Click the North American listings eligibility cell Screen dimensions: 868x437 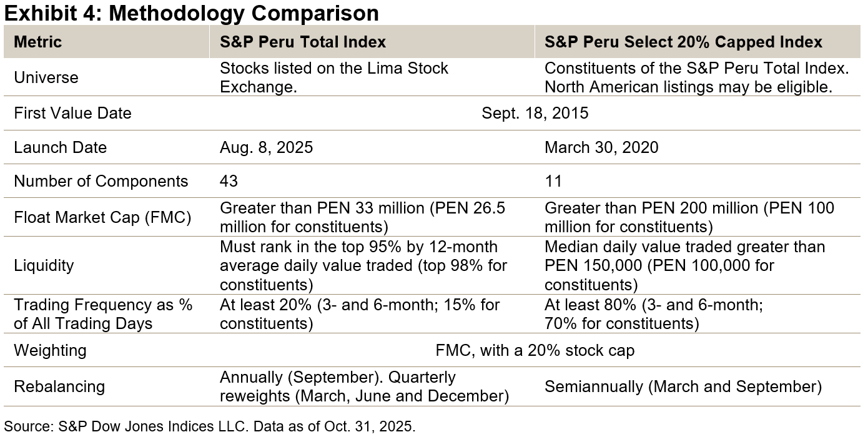(x=688, y=77)
